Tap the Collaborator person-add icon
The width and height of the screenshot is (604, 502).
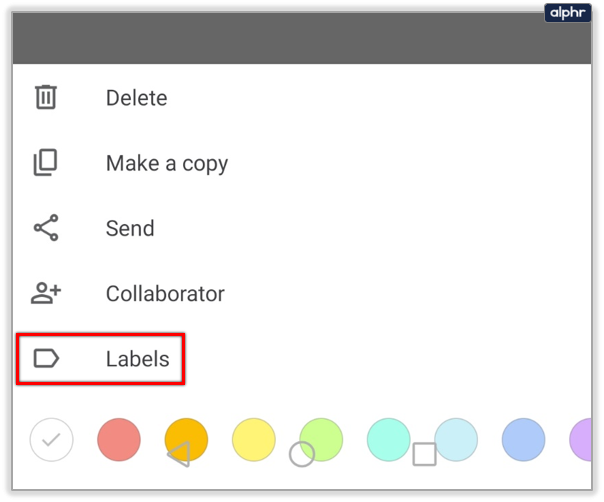(x=46, y=294)
